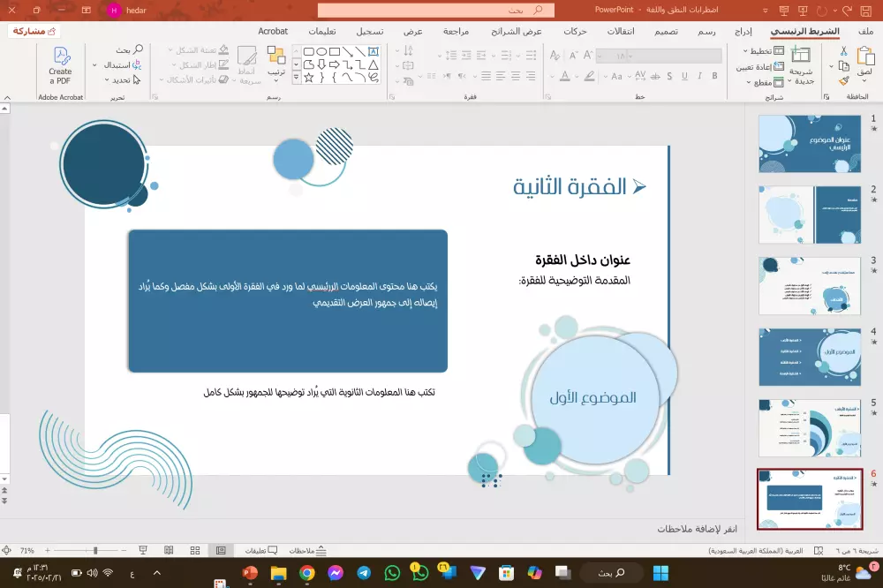Open the font size dropdown
This screenshot has height=588, width=883.
600,55
